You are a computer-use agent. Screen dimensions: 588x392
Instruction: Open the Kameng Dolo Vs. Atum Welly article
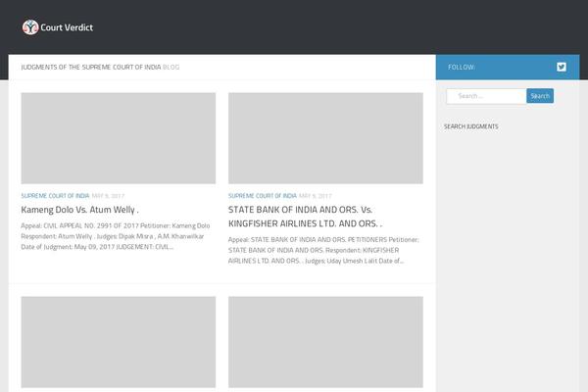coord(80,210)
